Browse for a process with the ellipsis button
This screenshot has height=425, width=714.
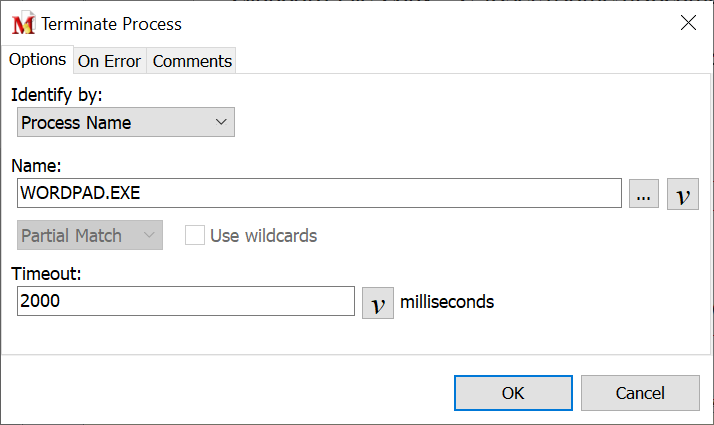[643, 194]
